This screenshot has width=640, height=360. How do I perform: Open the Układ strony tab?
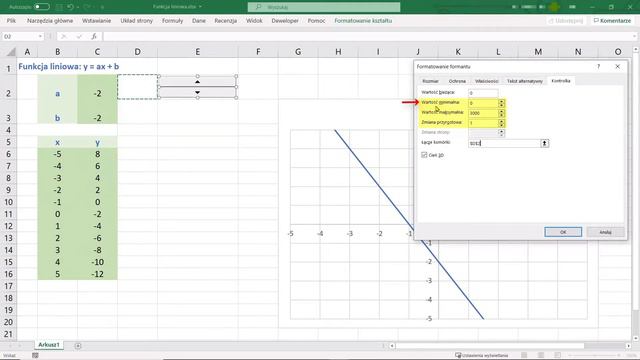coord(136,20)
